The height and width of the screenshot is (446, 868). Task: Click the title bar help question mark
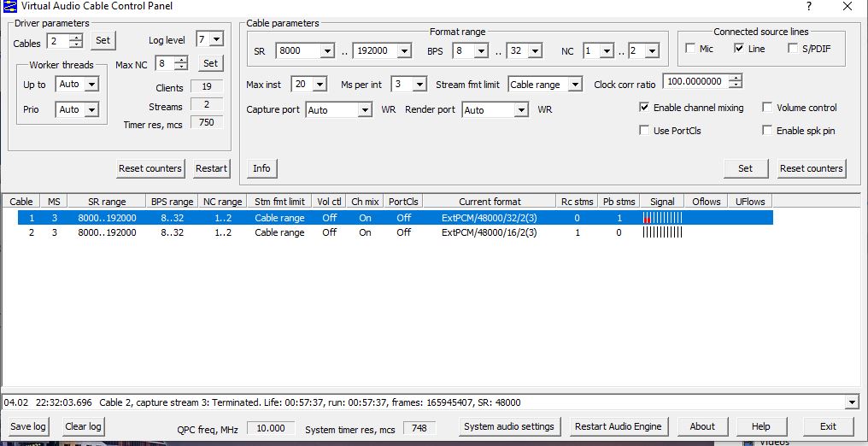[808, 7]
